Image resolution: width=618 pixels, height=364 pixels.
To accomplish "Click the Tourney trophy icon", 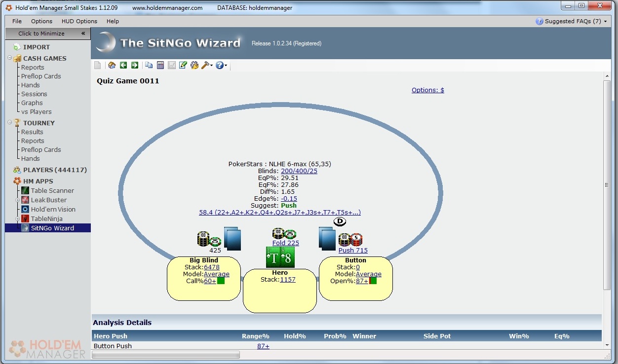I will [17, 123].
